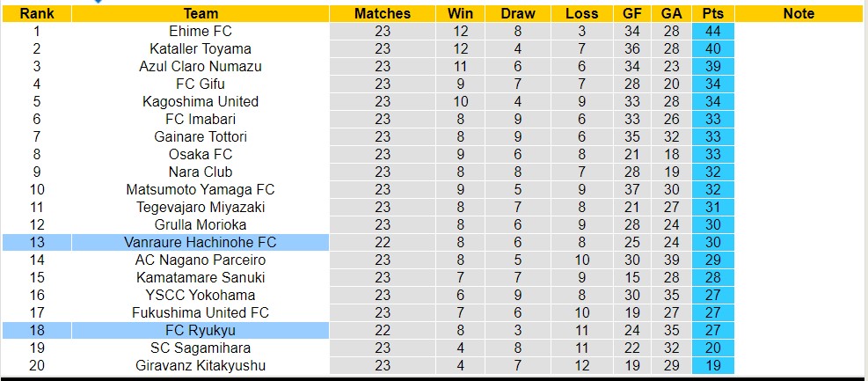Open Matsumoto Yamaga FC team link

201,189
